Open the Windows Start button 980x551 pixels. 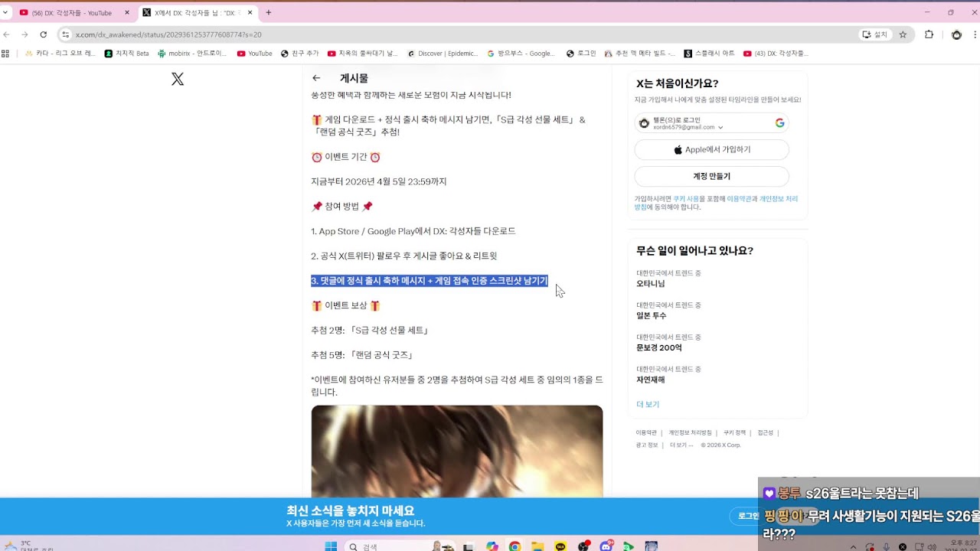click(x=331, y=546)
